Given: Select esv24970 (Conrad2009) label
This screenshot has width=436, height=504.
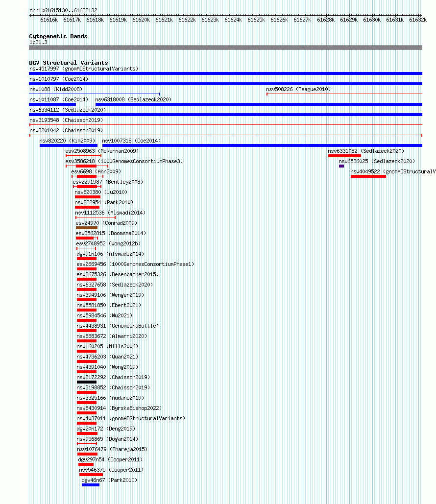Looking at the screenshot, I should click(x=106, y=223).
